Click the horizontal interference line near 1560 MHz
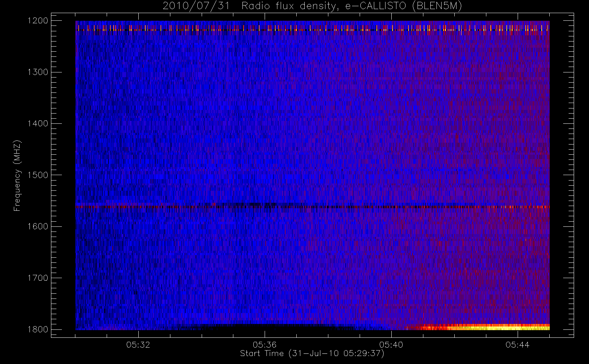The width and height of the screenshot is (589, 364). [312, 206]
